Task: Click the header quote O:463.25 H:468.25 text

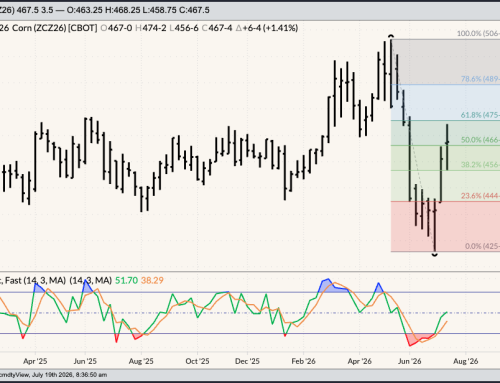Action: [x=103, y=10]
